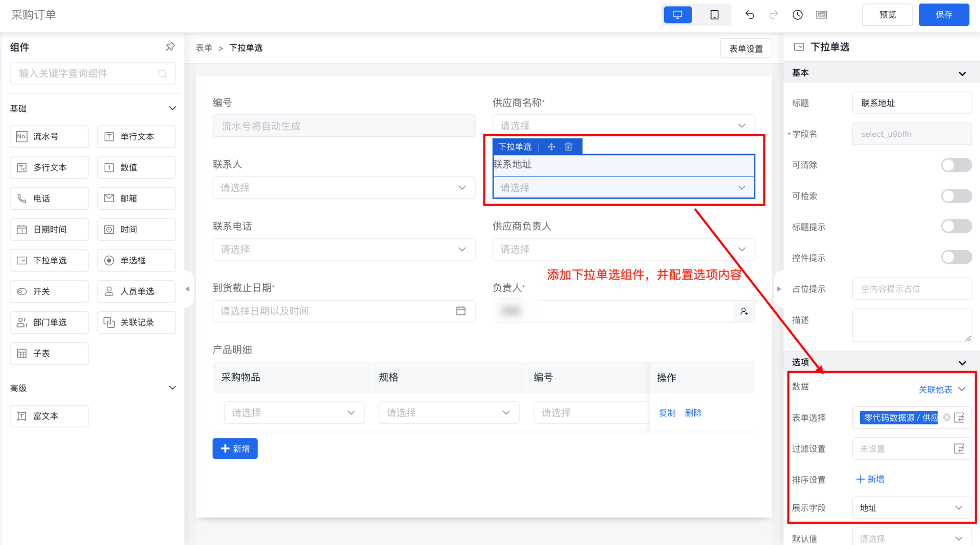
Task: Delete the selected 下拉单选 component via trash icon
Action: (x=568, y=147)
